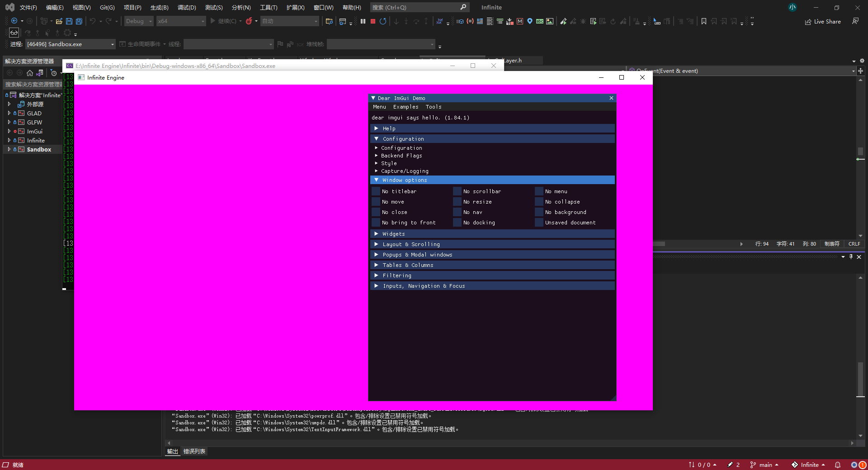
Task: Click the Home icon in Solution Explorer
Action: click(30, 72)
